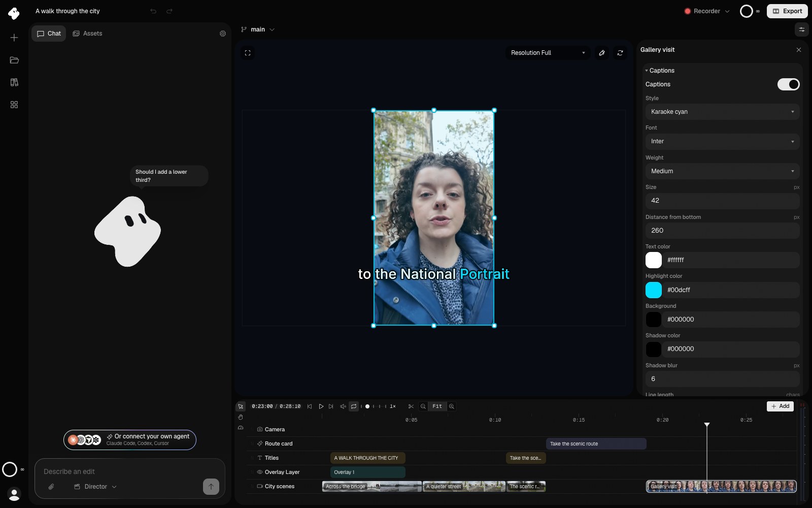Open the Font Inter dropdown

(722, 141)
